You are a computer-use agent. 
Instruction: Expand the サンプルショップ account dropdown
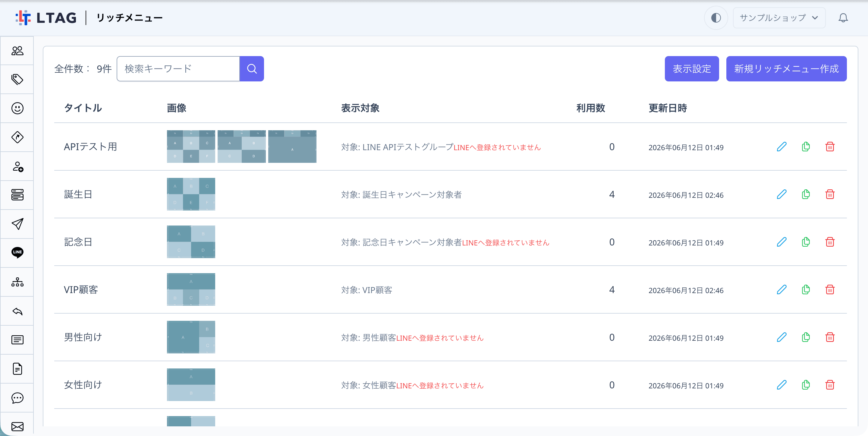[779, 17]
